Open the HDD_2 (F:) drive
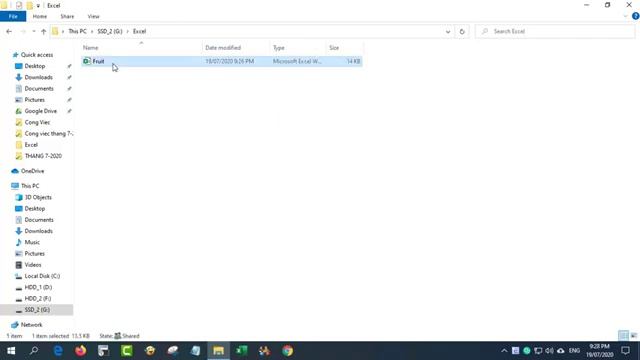 pos(38,299)
